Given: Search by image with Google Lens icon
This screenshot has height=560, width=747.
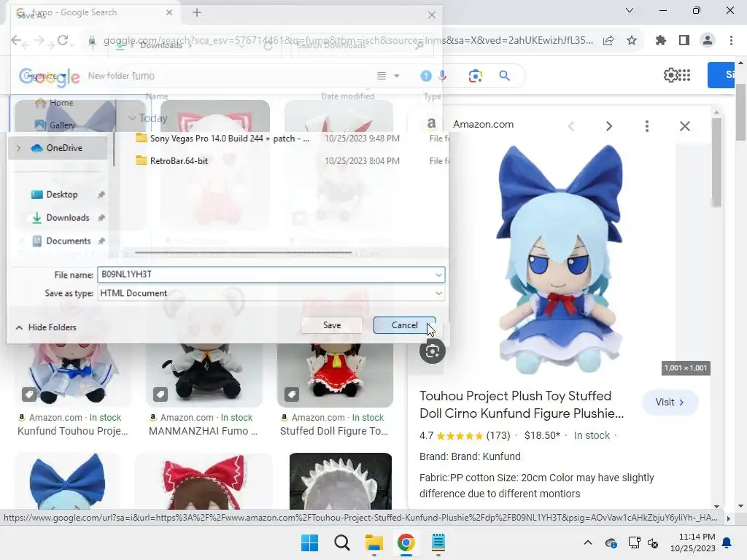Looking at the screenshot, I should (475, 76).
